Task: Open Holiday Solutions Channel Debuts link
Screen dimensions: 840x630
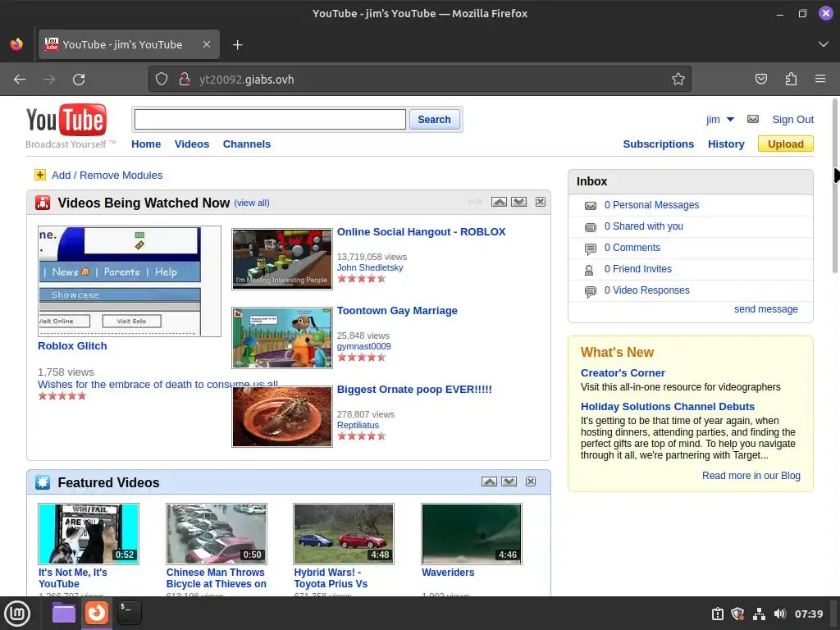Action: pos(668,407)
